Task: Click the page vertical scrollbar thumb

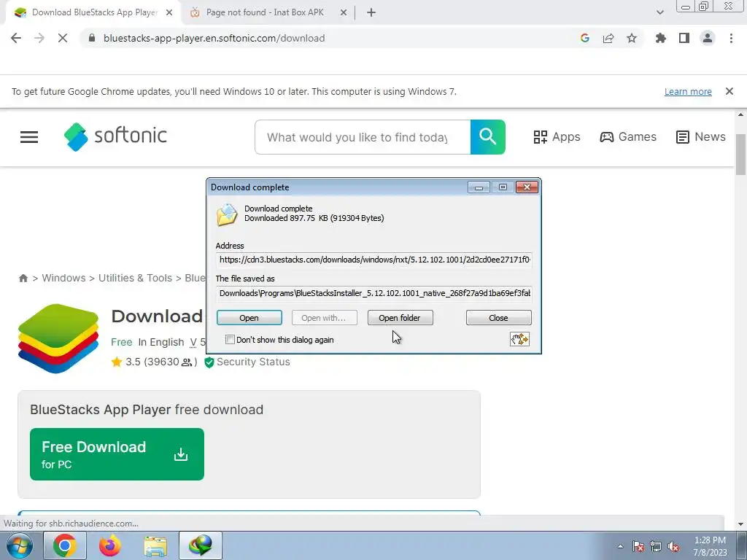Action: pos(741,155)
